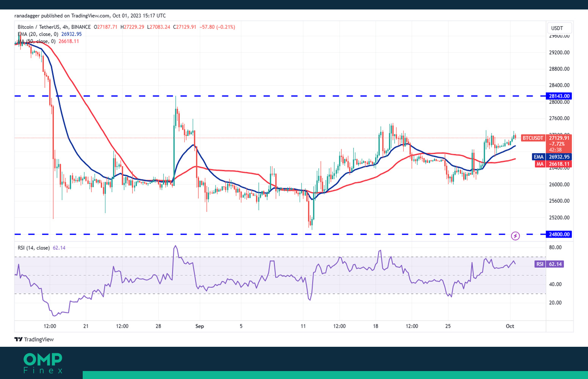This screenshot has height=379, width=588.
Task: Click the 25 date label on time axis
Action: coord(448,326)
